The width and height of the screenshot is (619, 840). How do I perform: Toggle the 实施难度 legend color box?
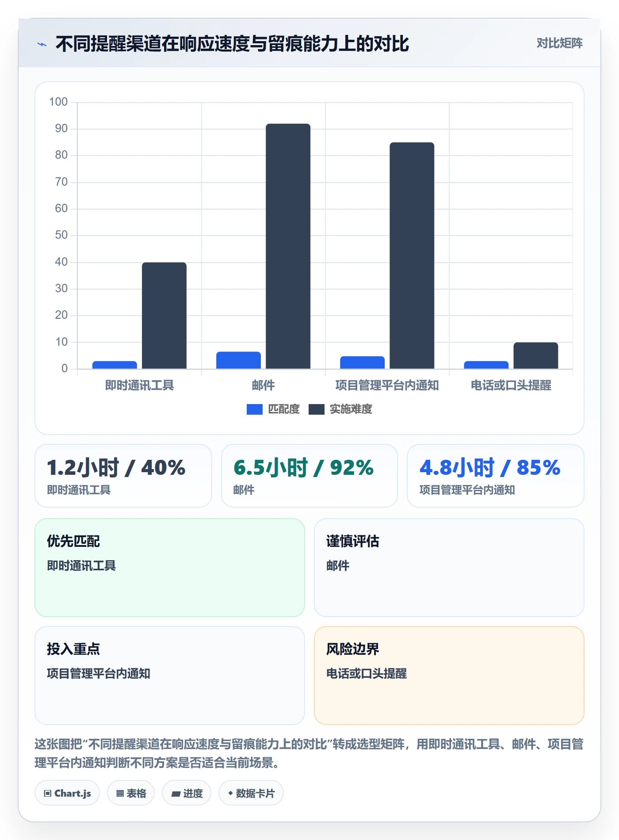[316, 409]
